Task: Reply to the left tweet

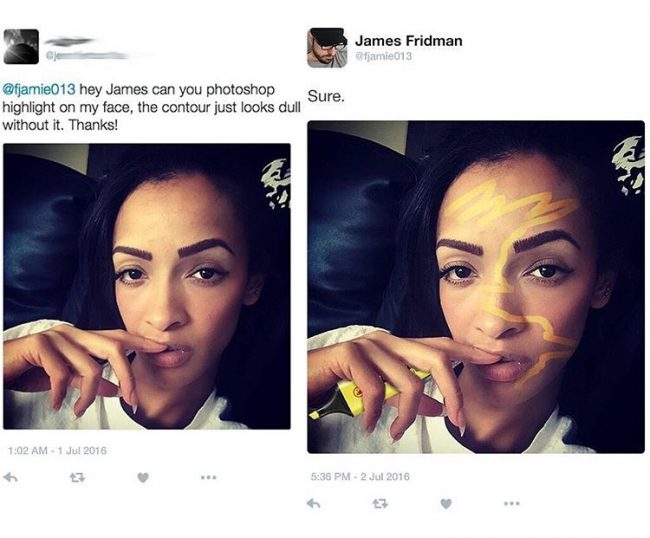Action: 10,477
